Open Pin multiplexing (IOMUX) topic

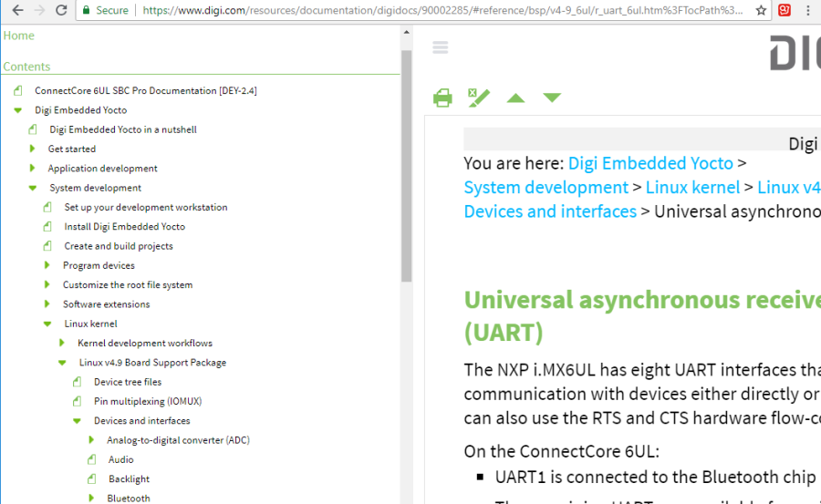(148, 401)
